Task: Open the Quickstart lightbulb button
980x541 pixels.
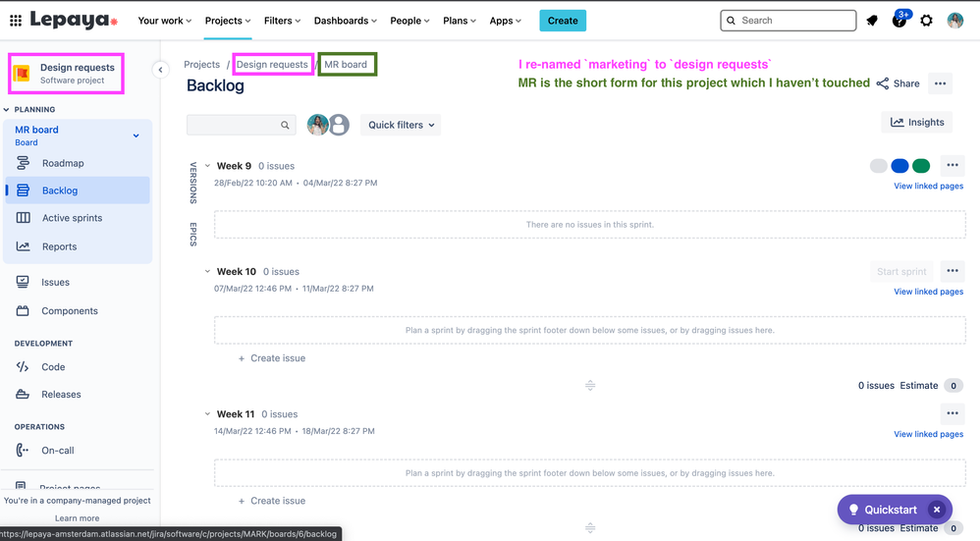Action: pos(885,510)
